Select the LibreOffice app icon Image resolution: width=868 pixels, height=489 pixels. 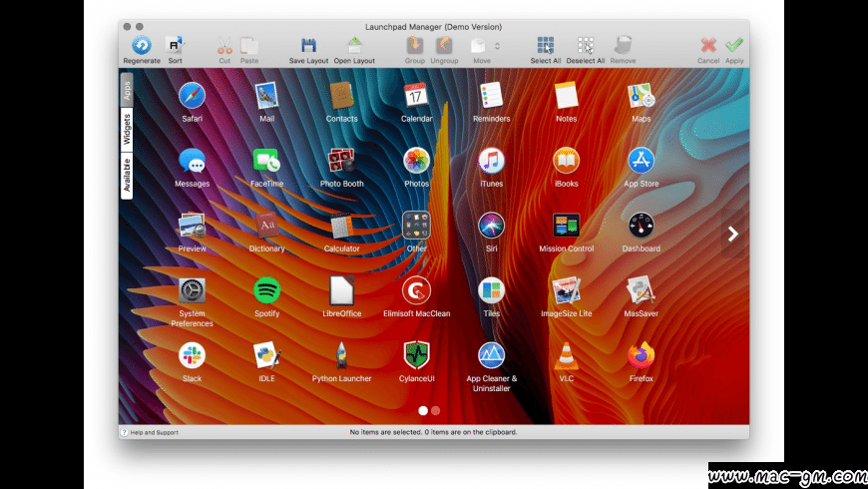click(x=341, y=290)
